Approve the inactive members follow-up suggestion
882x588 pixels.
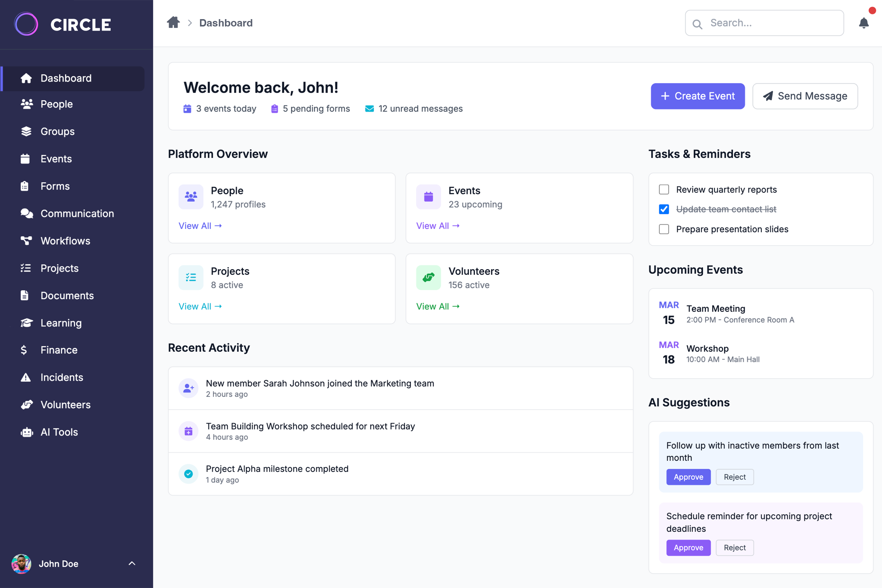688,477
